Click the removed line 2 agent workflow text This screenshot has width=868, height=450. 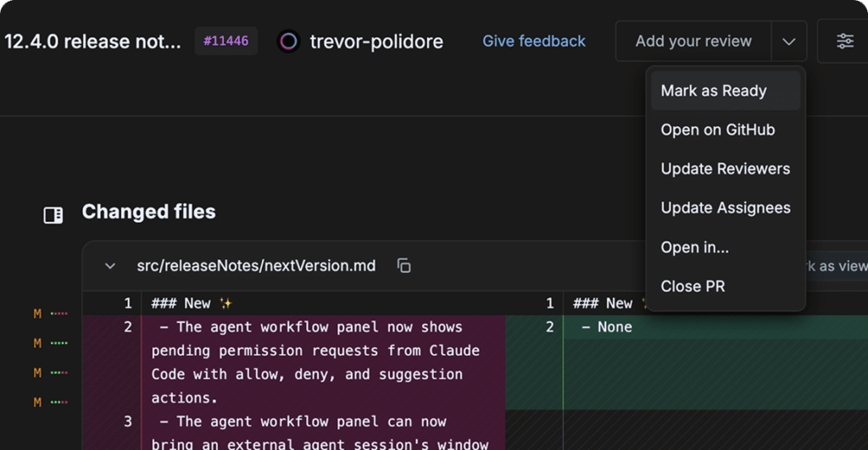pos(315,362)
